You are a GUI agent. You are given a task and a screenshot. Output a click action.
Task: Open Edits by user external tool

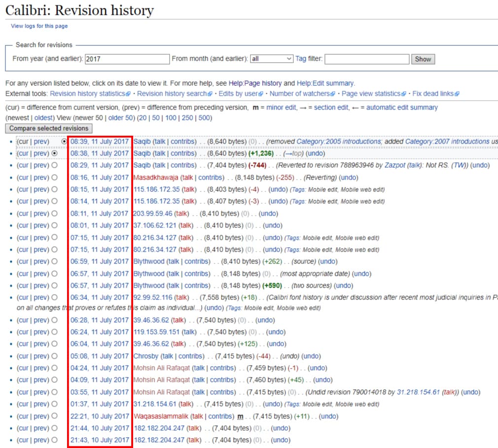pyautogui.click(x=241, y=94)
